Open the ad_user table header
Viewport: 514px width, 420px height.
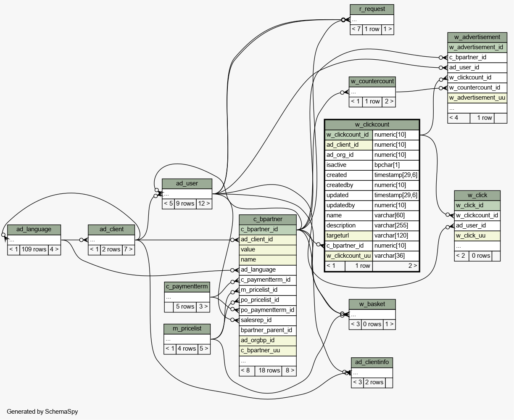coord(187,183)
